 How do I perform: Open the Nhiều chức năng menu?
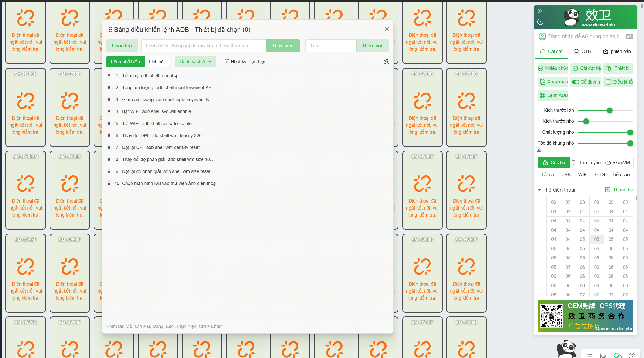click(x=553, y=68)
